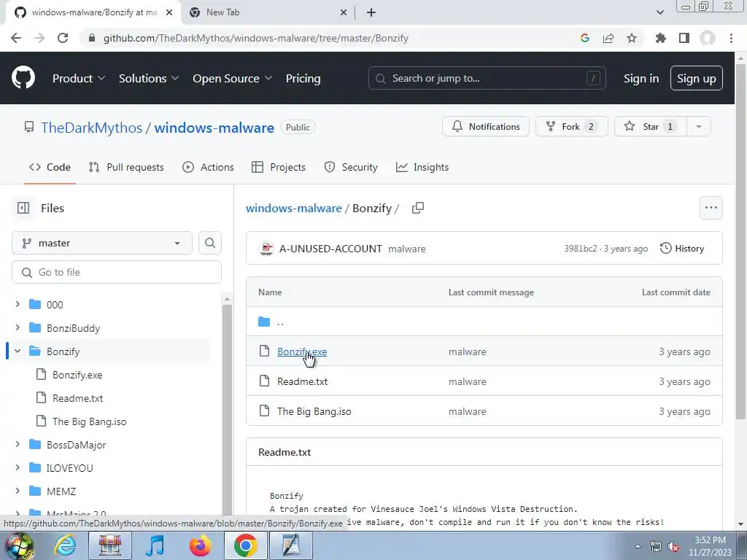Open the more options ellipsis button

(711, 208)
